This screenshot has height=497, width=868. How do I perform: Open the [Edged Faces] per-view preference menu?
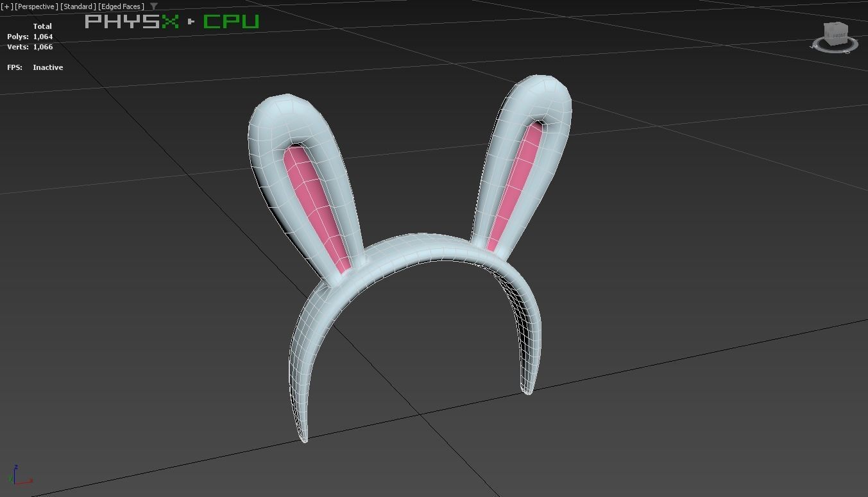click(121, 6)
